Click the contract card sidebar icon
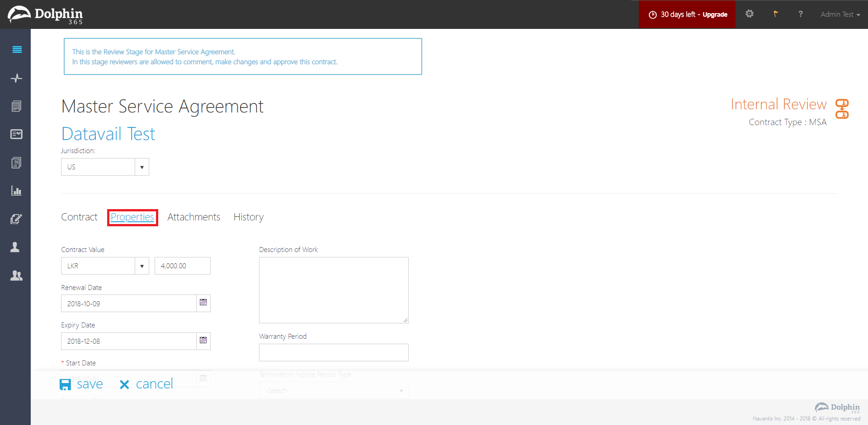The height and width of the screenshot is (425, 868). 16,134
